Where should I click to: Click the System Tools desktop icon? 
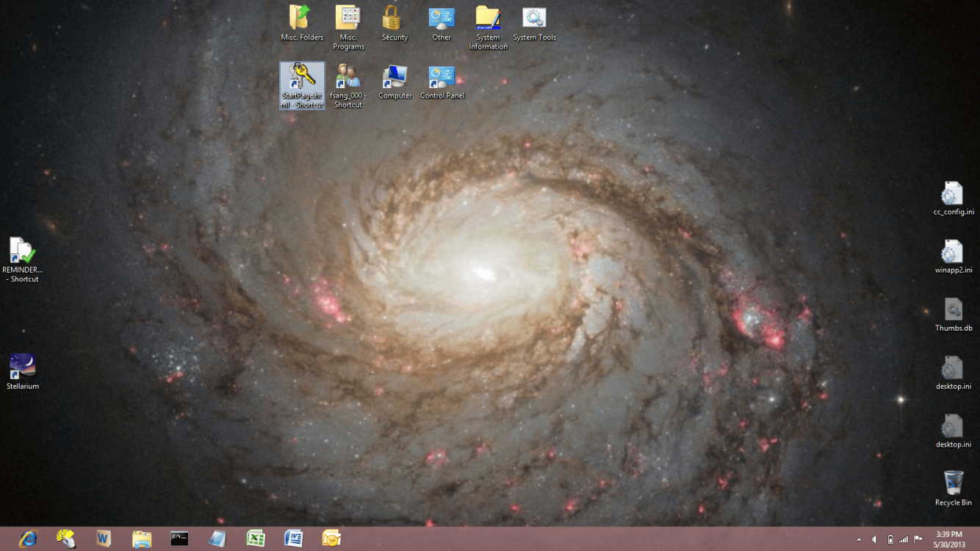[x=534, y=18]
